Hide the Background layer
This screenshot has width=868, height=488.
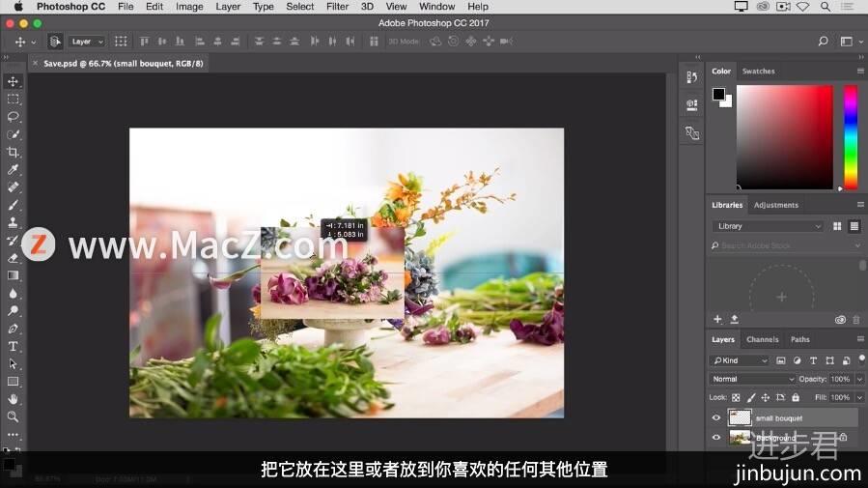tap(716, 438)
